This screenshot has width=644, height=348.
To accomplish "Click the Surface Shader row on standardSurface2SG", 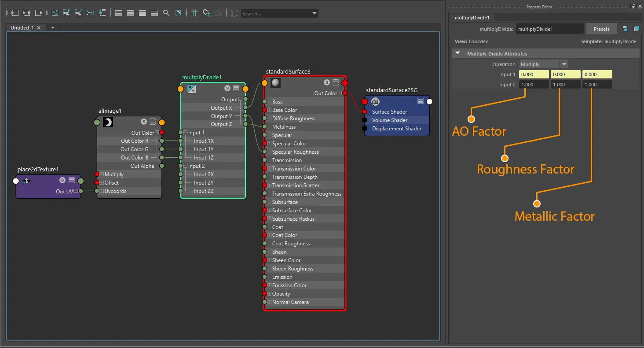I will [397, 112].
